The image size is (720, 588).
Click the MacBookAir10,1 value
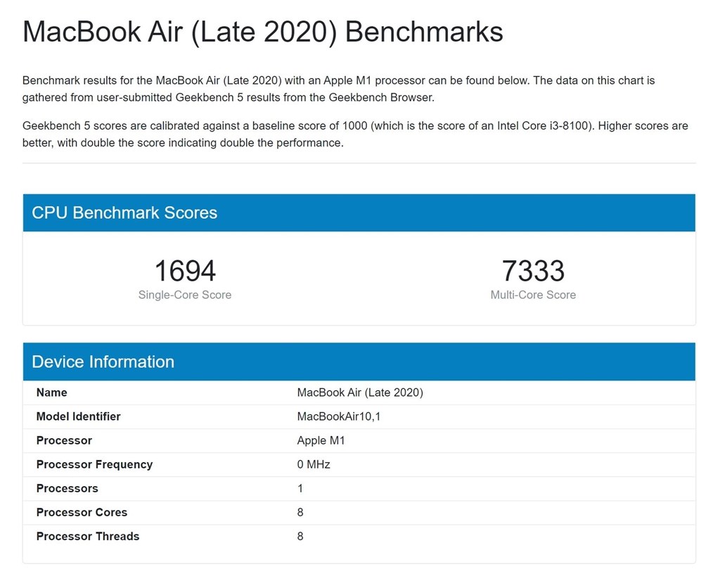(339, 416)
